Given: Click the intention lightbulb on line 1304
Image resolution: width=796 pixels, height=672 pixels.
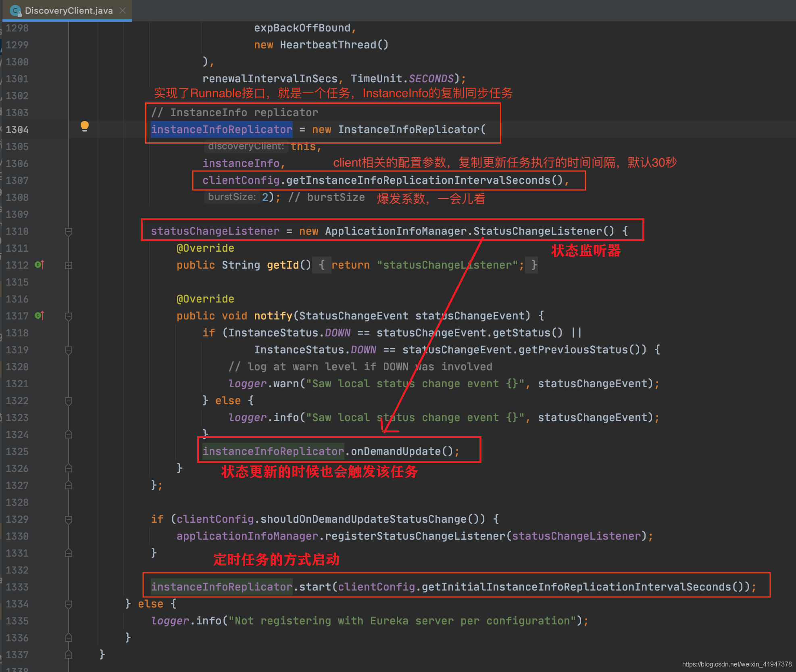Looking at the screenshot, I should point(84,127).
